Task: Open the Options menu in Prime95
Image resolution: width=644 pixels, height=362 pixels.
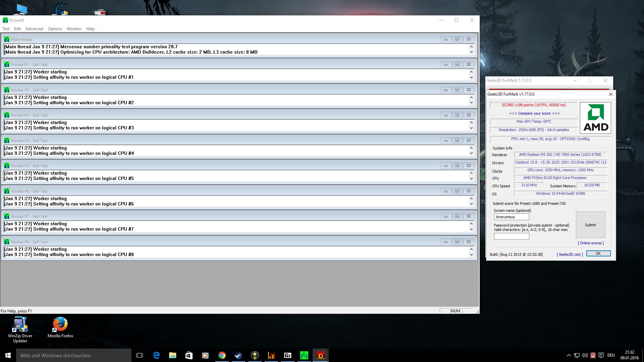Action: 55,29
